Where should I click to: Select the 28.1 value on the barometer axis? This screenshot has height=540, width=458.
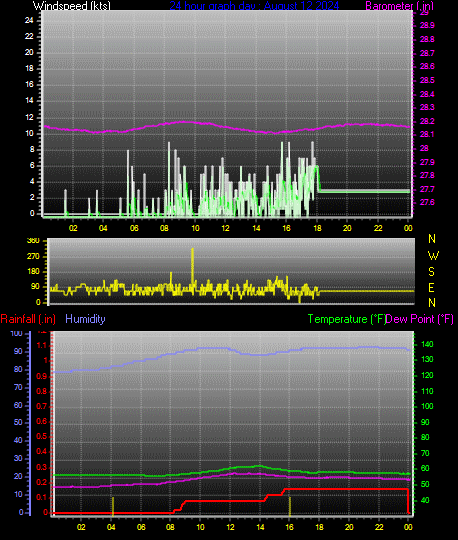point(427,134)
